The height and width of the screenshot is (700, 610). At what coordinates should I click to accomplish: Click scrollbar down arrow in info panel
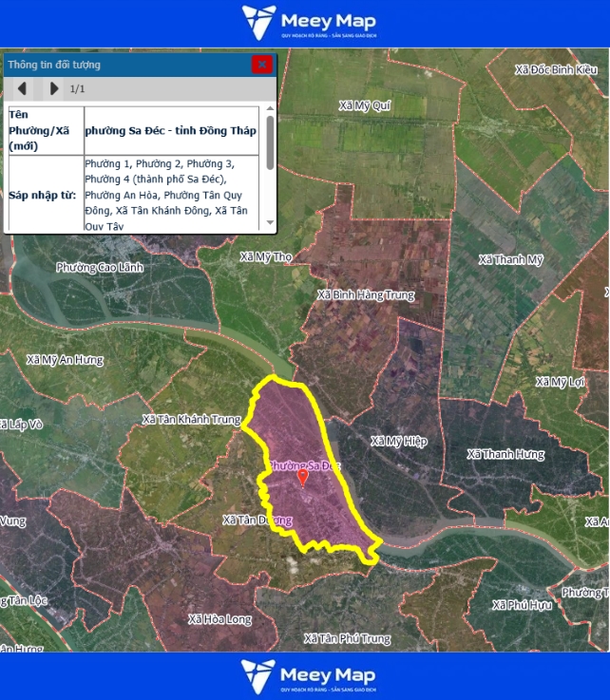click(x=270, y=224)
